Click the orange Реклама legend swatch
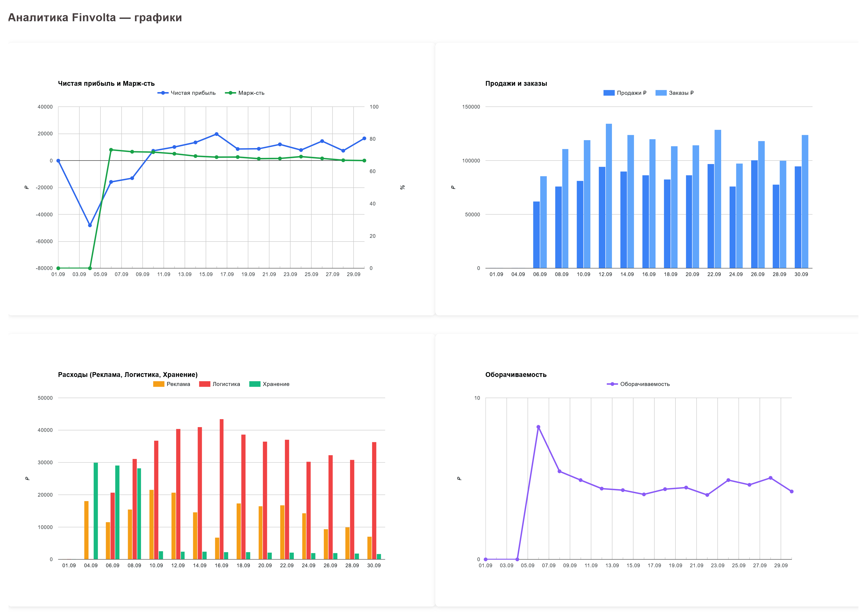 click(159, 384)
